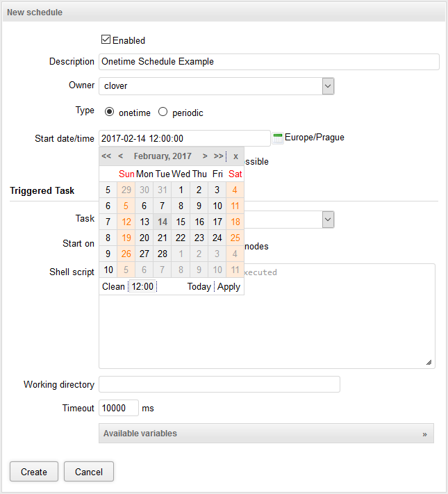The width and height of the screenshot is (448, 494).
Task: Open the Owner dropdown
Action: click(329, 86)
